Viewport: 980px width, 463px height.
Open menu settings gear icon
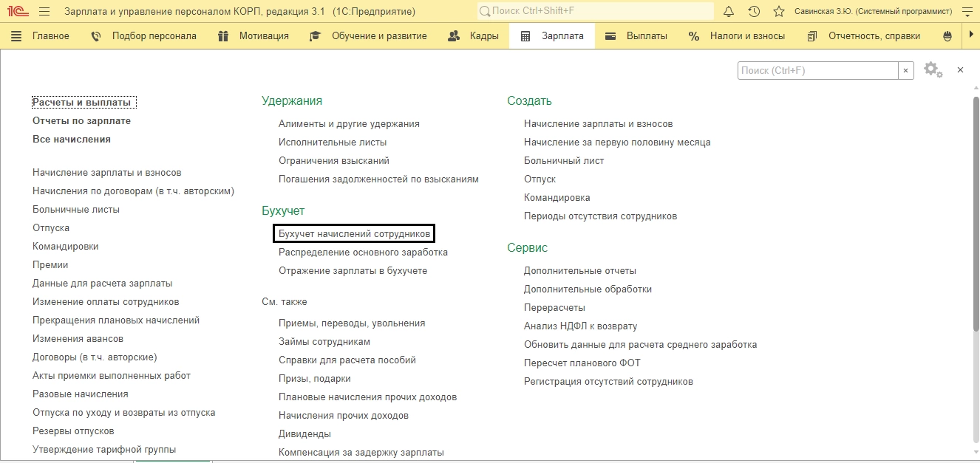pyautogui.click(x=931, y=70)
